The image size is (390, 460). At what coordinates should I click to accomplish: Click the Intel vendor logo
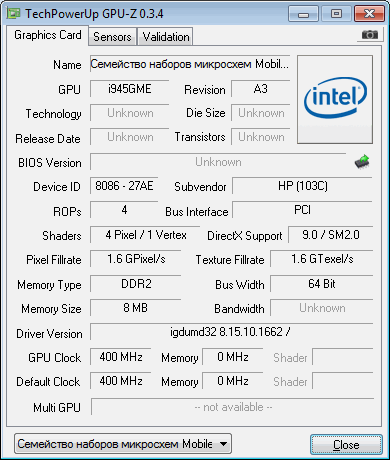pyautogui.click(x=335, y=99)
